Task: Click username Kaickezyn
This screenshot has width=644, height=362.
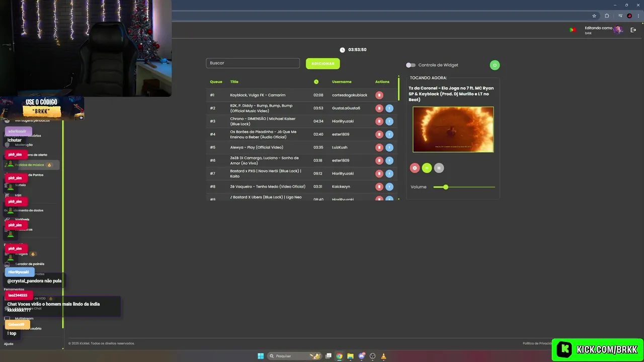Action: pos(341,187)
